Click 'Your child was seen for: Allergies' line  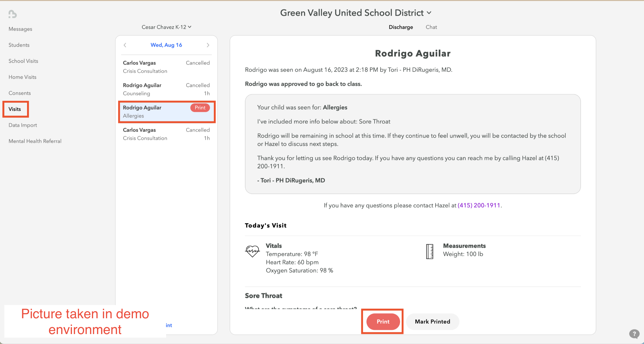tap(302, 108)
